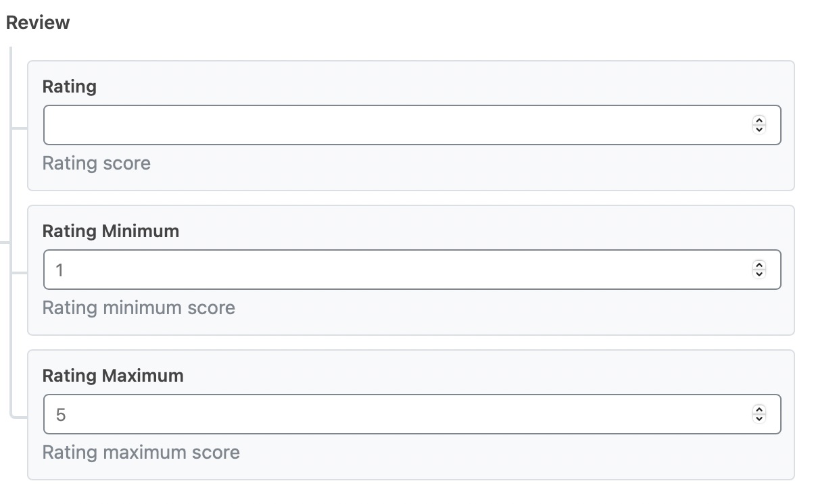This screenshot has height=504, width=814.
Task: Click the Rating Maximum label
Action: click(x=112, y=376)
